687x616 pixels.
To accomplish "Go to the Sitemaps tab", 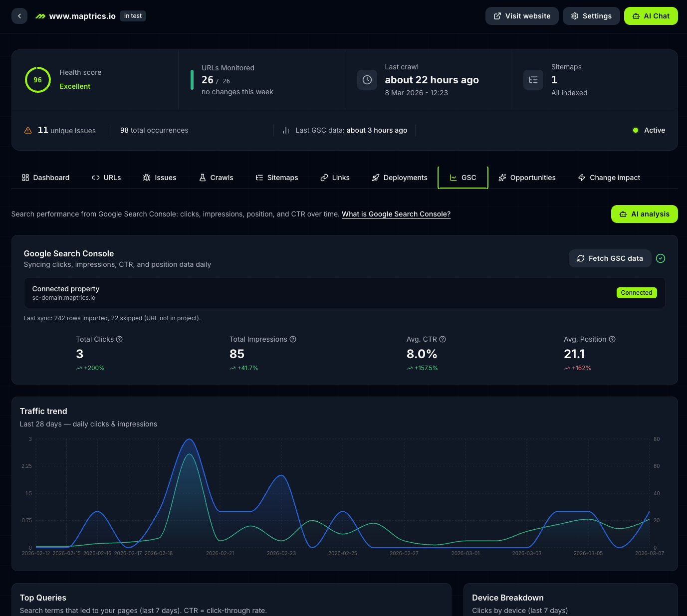I will pyautogui.click(x=277, y=178).
